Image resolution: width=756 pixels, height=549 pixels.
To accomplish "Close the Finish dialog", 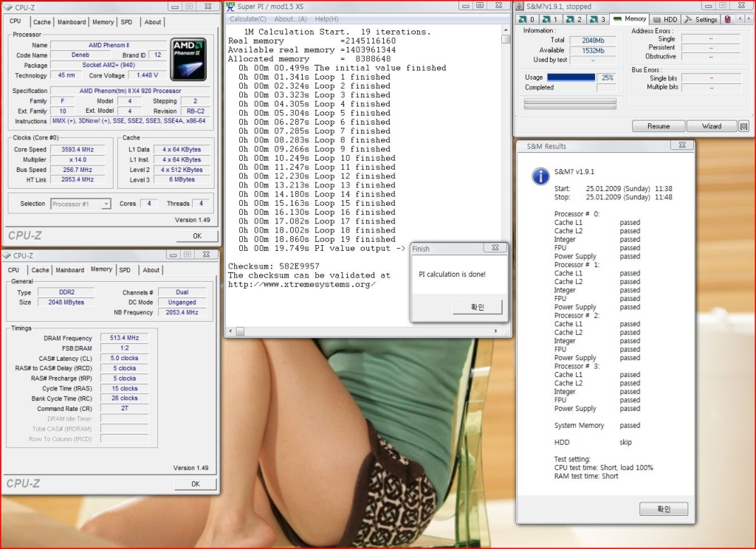I will click(495, 248).
